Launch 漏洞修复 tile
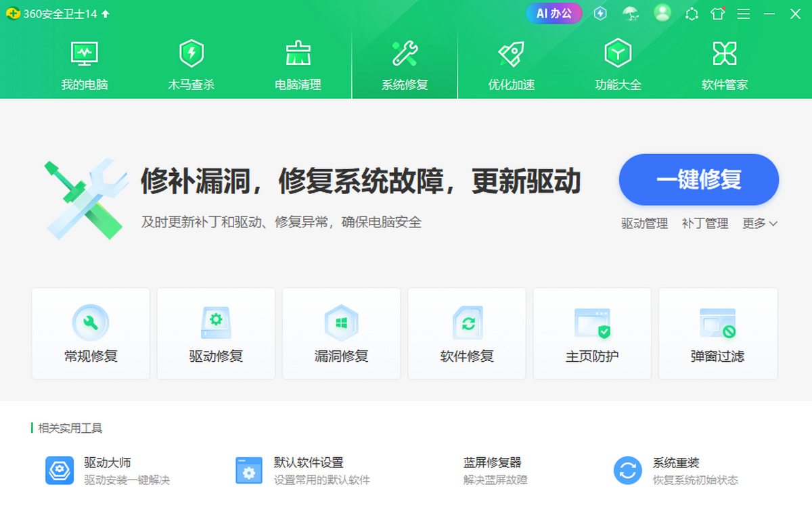The height and width of the screenshot is (514, 812). pos(341,333)
